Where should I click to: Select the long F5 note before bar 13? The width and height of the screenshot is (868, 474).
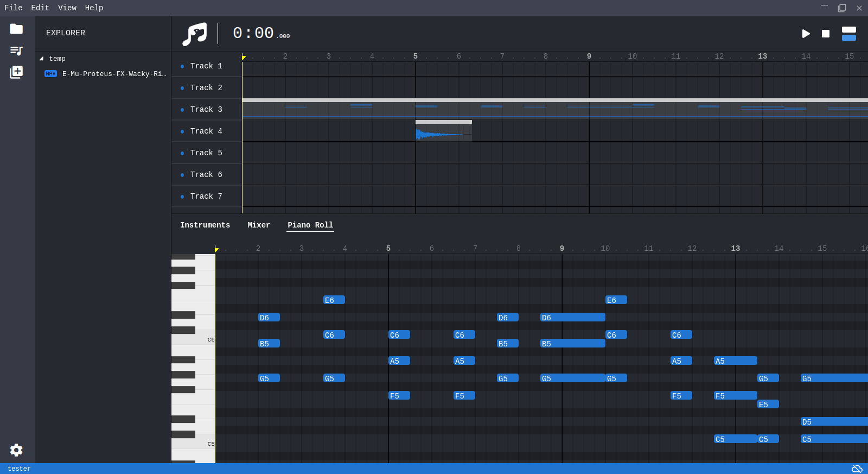click(x=736, y=395)
